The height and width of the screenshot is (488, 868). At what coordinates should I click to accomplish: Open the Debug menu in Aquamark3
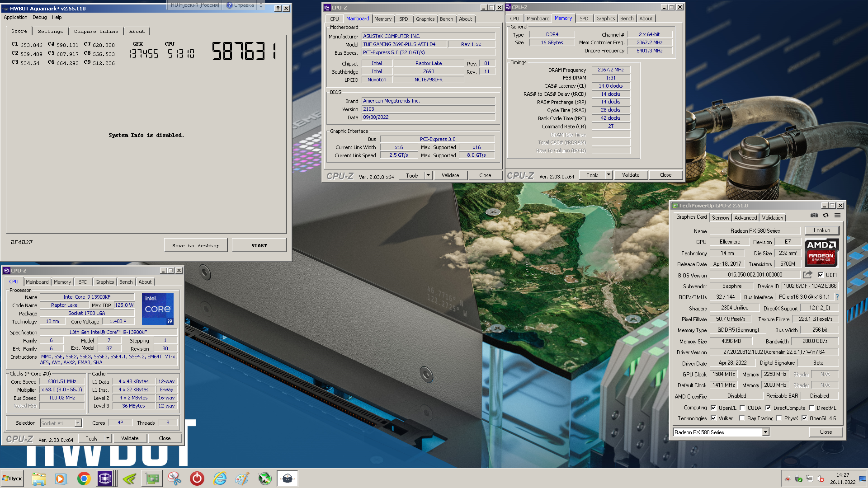[x=39, y=17]
